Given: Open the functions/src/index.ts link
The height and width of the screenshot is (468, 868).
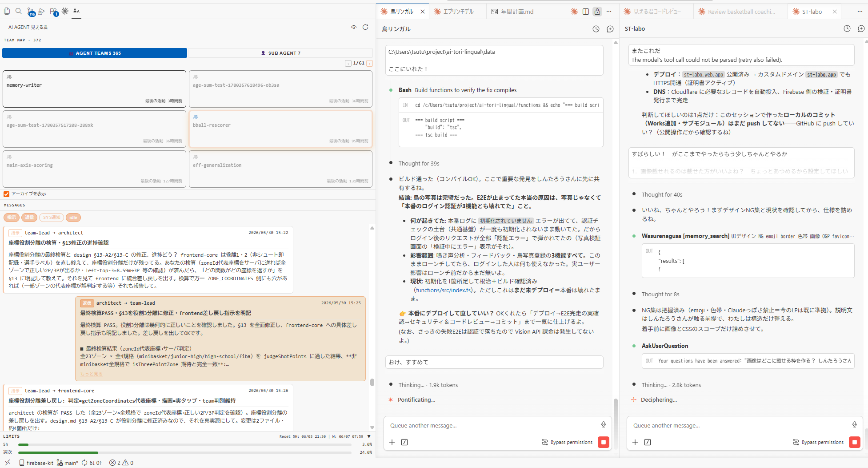Looking at the screenshot, I should click(443, 290).
